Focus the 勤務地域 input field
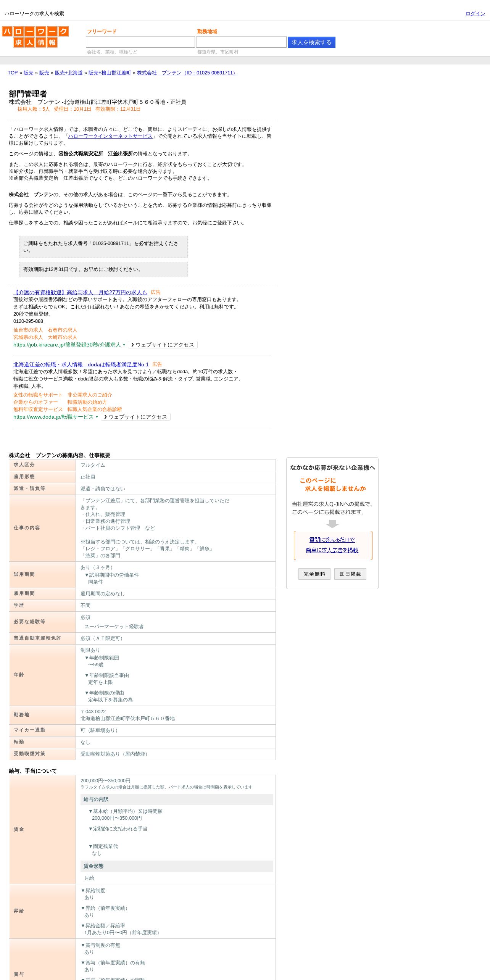This screenshot has width=490, height=980. pyautogui.click(x=241, y=42)
